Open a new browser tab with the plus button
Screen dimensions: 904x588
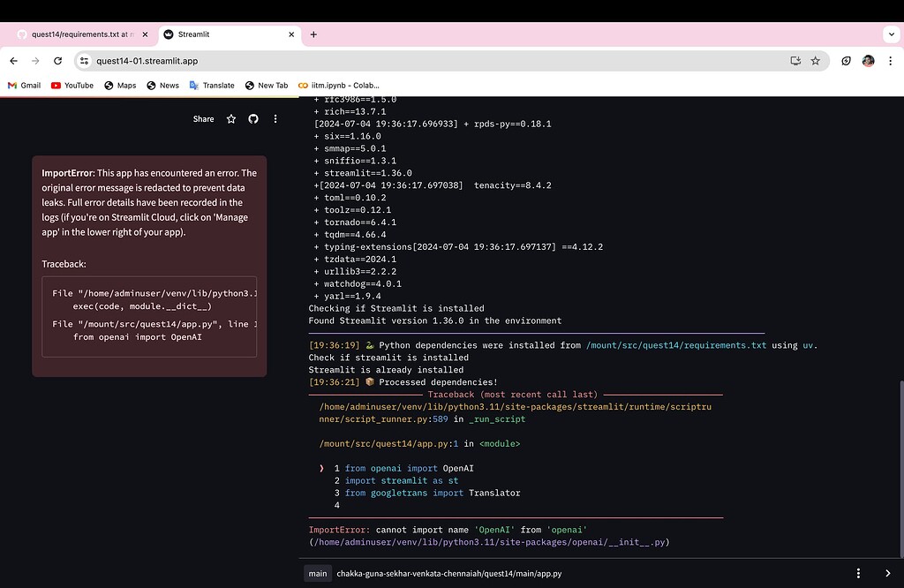pyautogui.click(x=313, y=34)
